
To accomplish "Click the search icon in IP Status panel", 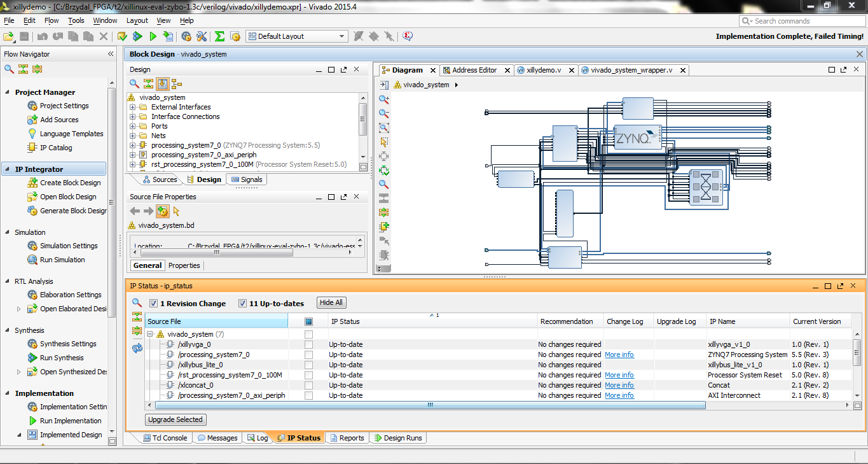I will click(137, 303).
